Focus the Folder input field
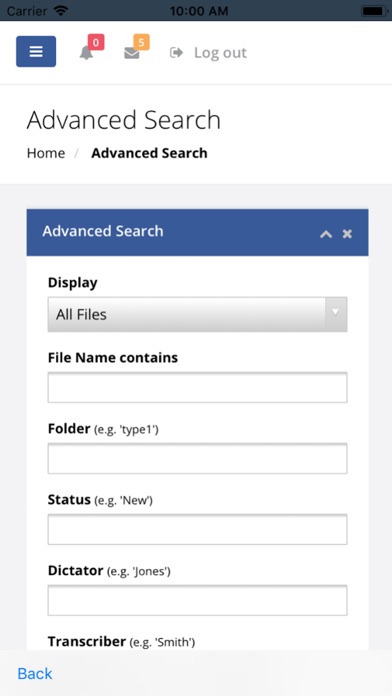The height and width of the screenshot is (696, 392). click(198, 459)
